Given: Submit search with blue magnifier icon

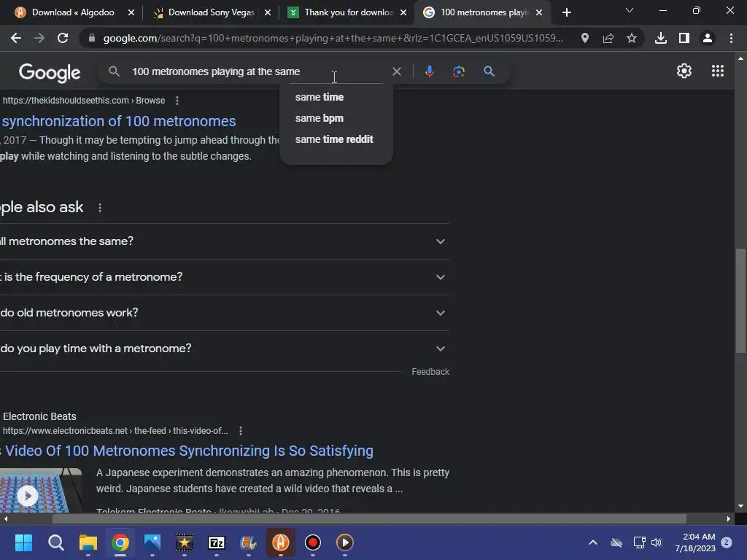Looking at the screenshot, I should 489,71.
